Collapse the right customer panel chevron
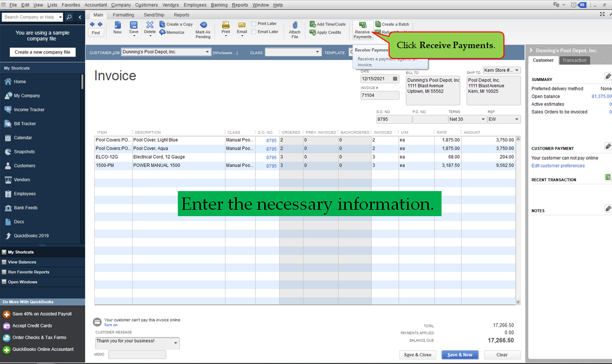The height and width of the screenshot is (364, 612). [531, 51]
